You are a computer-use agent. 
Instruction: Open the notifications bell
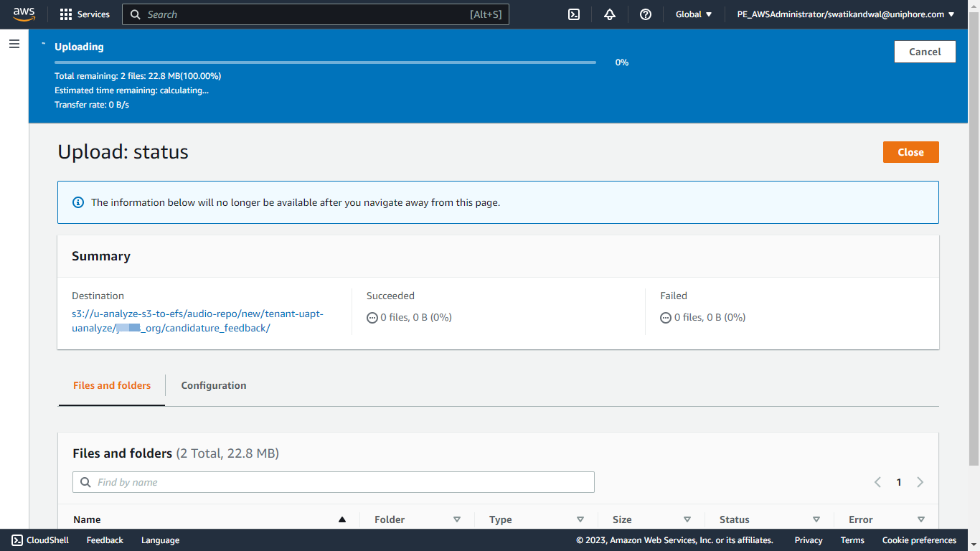coord(610,14)
